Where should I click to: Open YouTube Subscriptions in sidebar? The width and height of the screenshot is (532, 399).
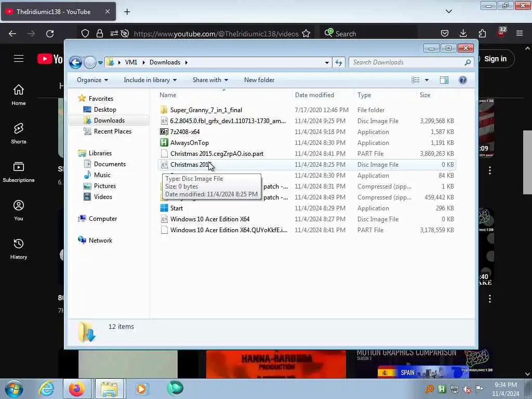pos(19,172)
